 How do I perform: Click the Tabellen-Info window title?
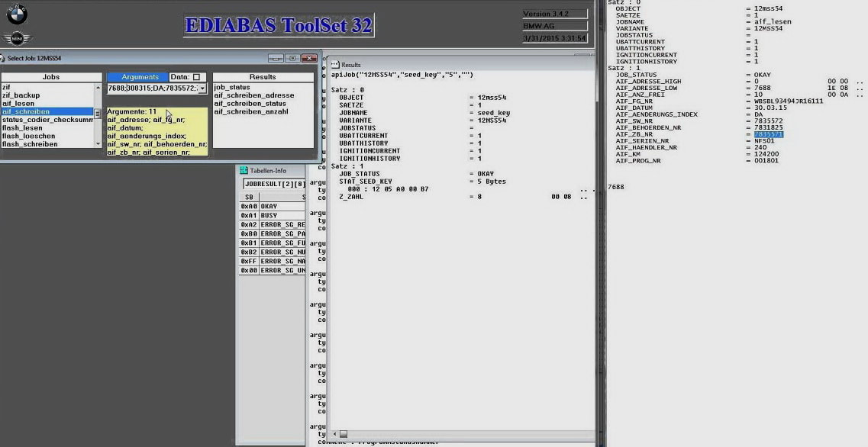coord(268,171)
